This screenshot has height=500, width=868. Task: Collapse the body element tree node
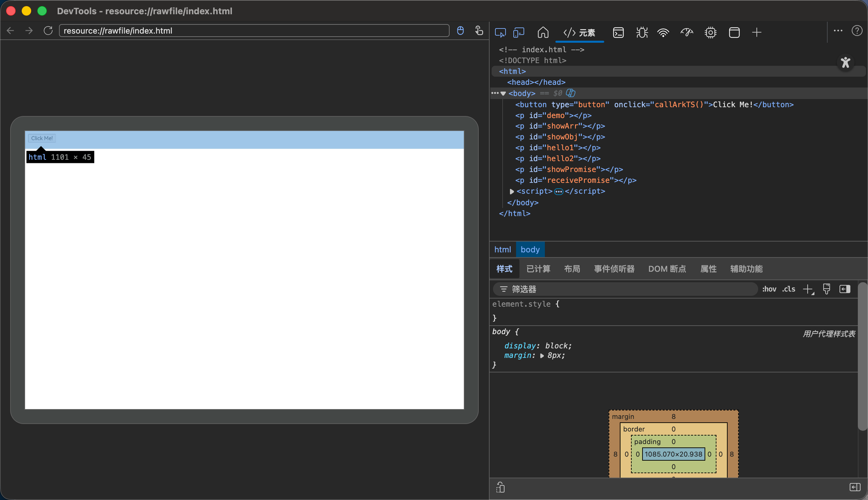pos(503,93)
